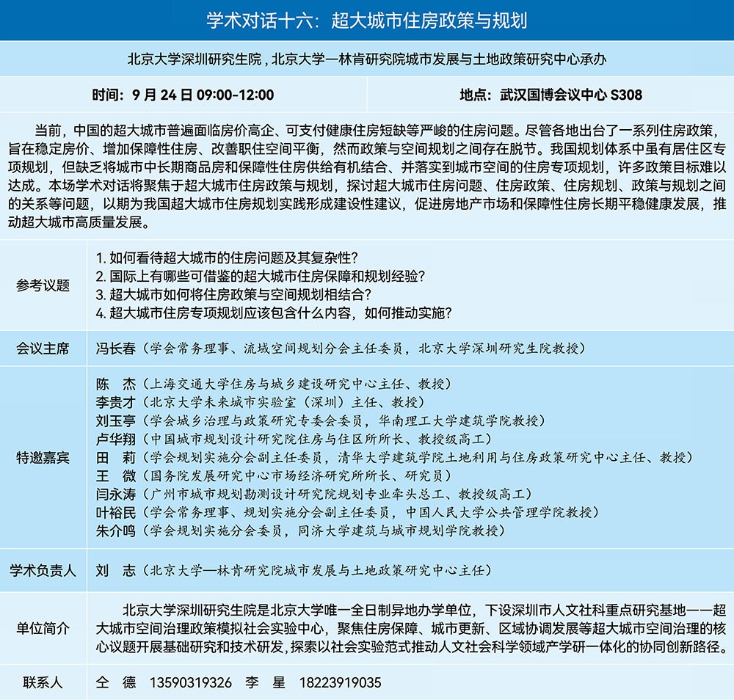The width and height of the screenshot is (734, 700).
Task: Click the organizer line starting with 北京大学深圳研究生院
Action: pos(367,59)
